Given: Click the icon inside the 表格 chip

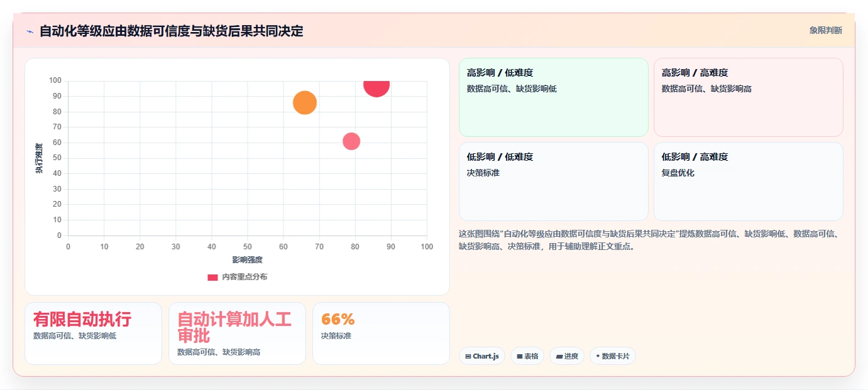Looking at the screenshot, I should tap(520, 356).
